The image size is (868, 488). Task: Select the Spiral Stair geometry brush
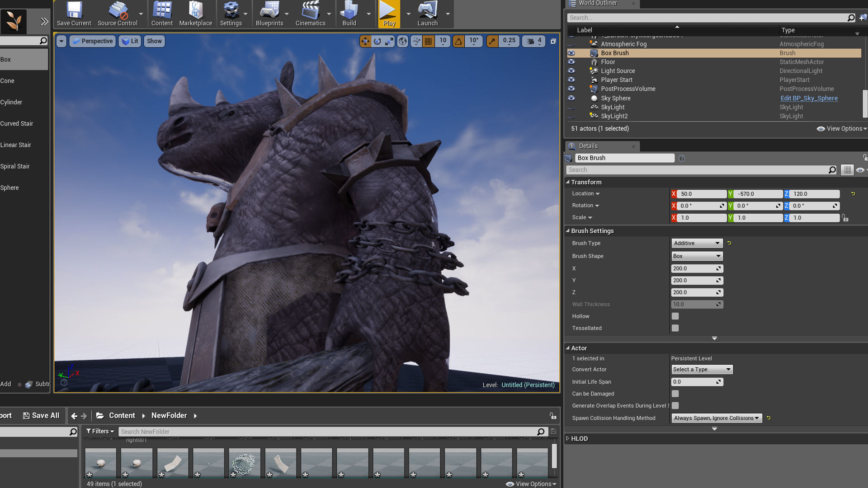click(24, 166)
